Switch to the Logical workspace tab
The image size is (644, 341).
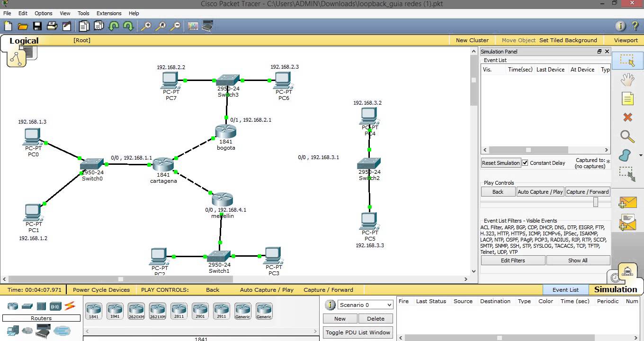click(x=24, y=41)
